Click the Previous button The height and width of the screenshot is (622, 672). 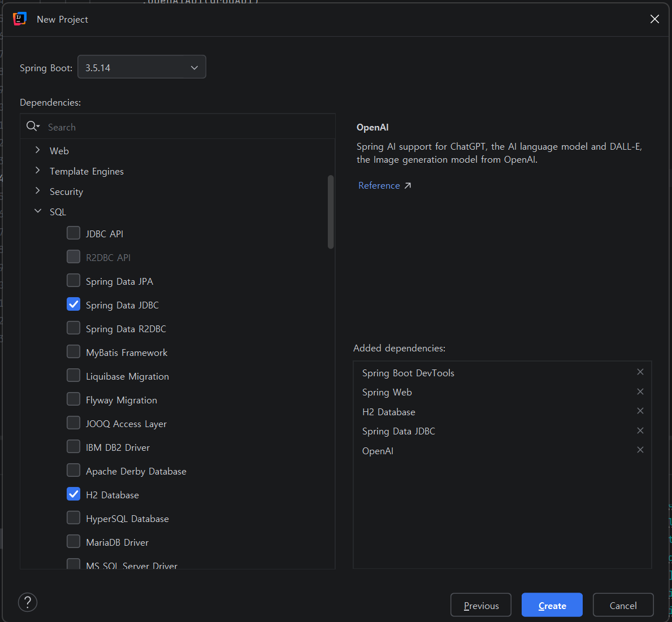coord(480,605)
